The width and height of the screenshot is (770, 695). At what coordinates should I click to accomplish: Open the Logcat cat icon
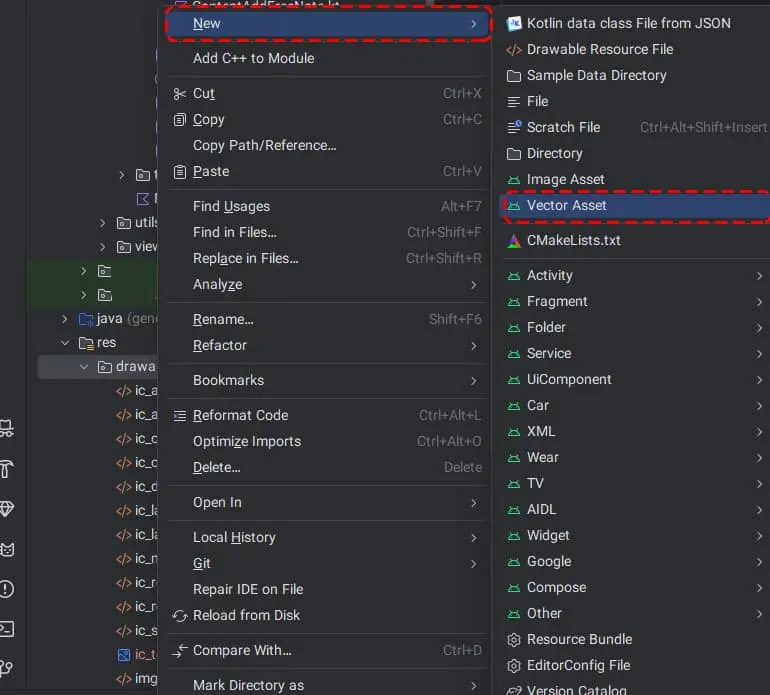(x=7, y=549)
